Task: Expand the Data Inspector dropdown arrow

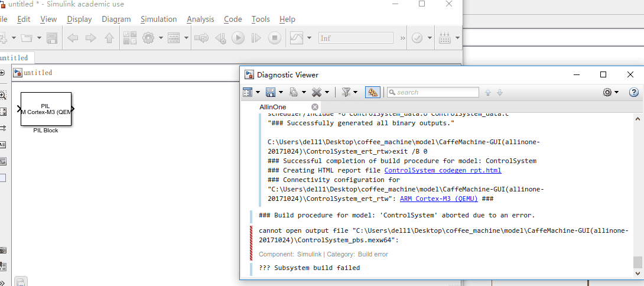Action: pyautogui.click(x=309, y=38)
